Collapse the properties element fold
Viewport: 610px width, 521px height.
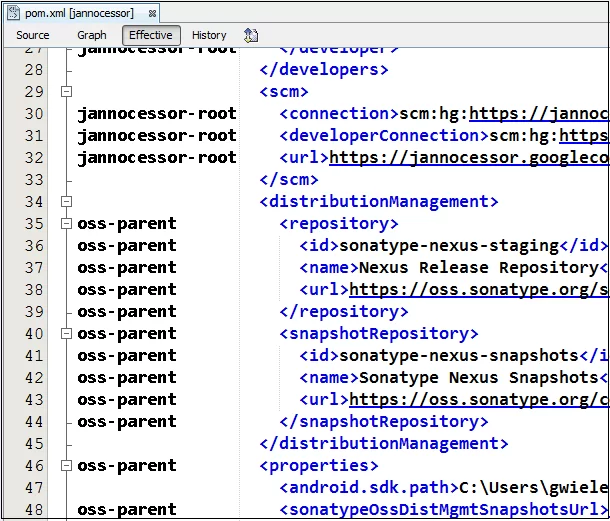click(x=67, y=465)
